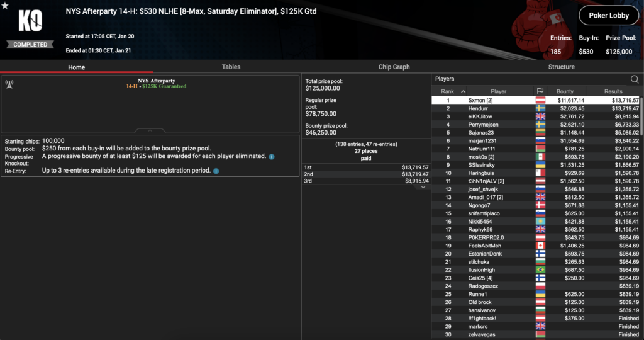Click info icon beside re-entry text
This screenshot has height=340, width=644.
(x=216, y=171)
